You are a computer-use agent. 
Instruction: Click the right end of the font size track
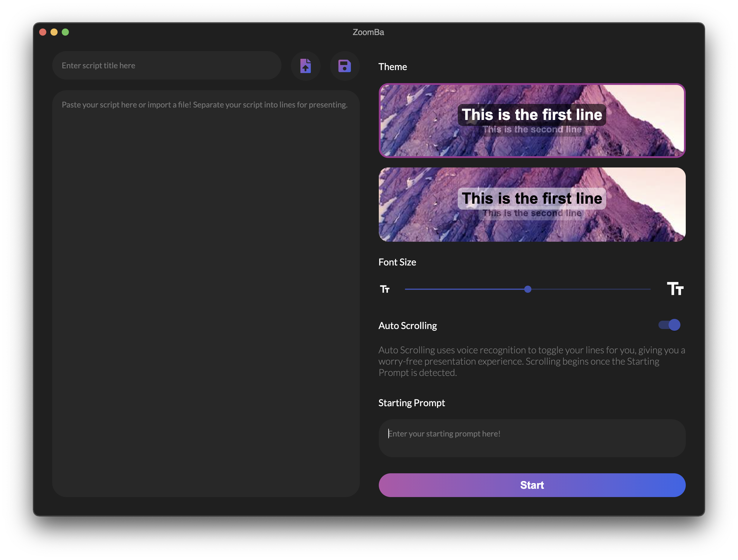pos(649,289)
